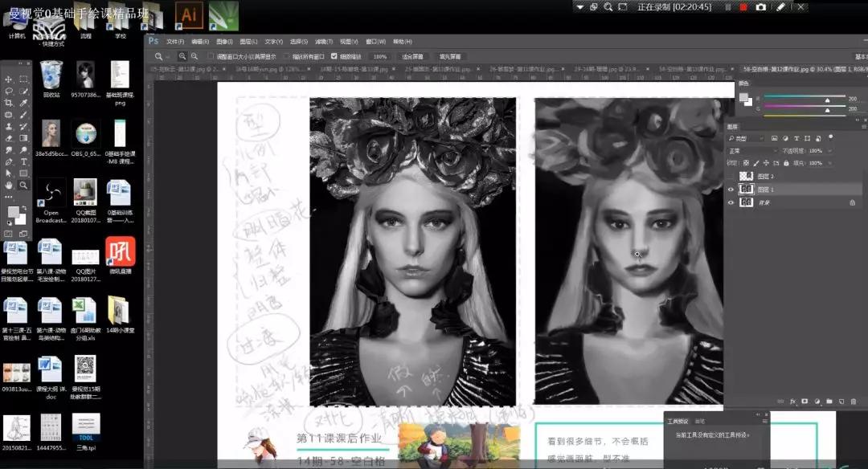Select the Eyedropper tool

(23, 104)
